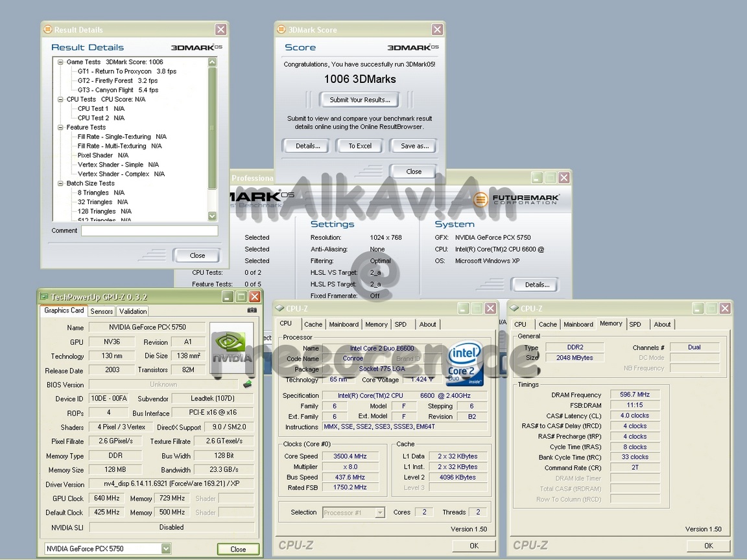Click the 3DMark Score title bar icon

pyautogui.click(x=281, y=30)
